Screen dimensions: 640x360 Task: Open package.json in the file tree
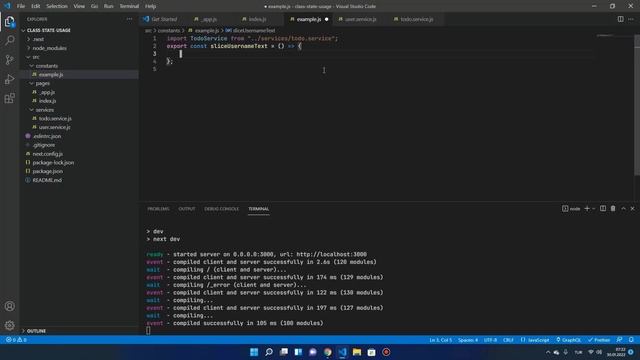coord(48,171)
